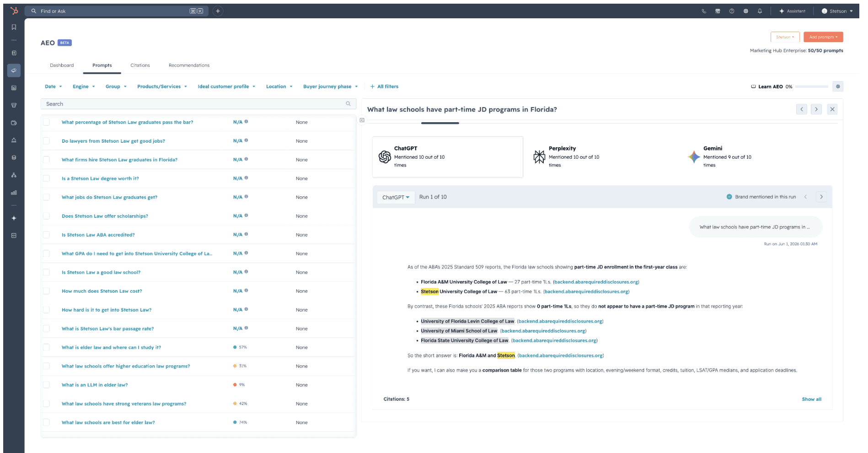The width and height of the screenshot is (868, 453).
Task: Click the user prompt chat bubble
Action: 755,227
